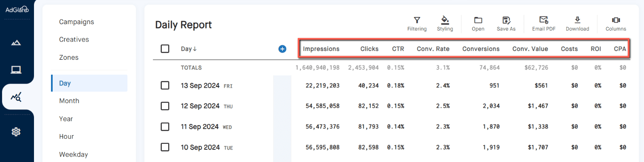Check the 10 Sep 2024 row checkbox
This screenshot has width=644, height=162.
click(x=165, y=147)
